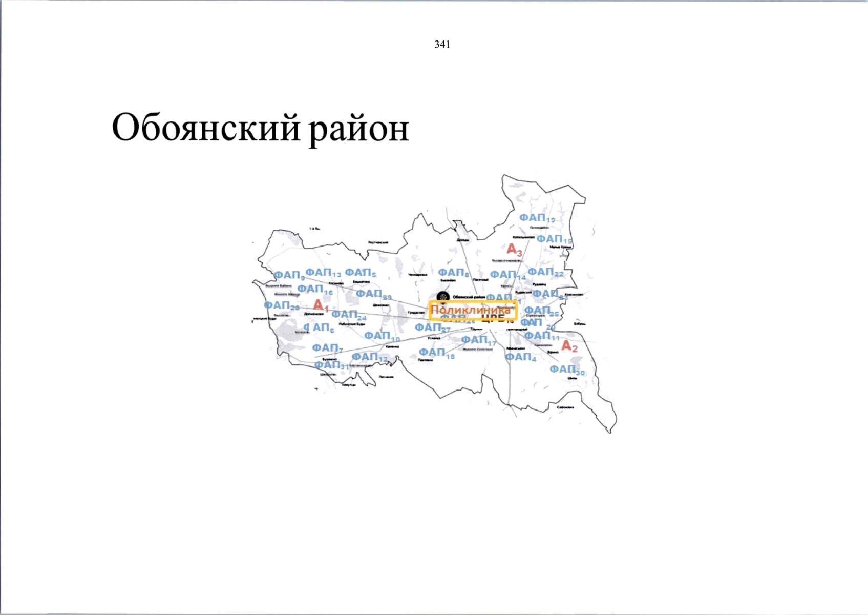Viewport: 868px width, 615px height.
Task: Click the ФАП15 label on the map
Action: click(x=554, y=240)
